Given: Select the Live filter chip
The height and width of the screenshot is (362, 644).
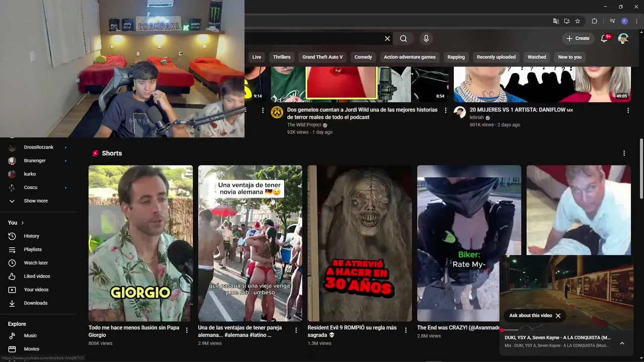Looking at the screenshot, I should coord(257,57).
